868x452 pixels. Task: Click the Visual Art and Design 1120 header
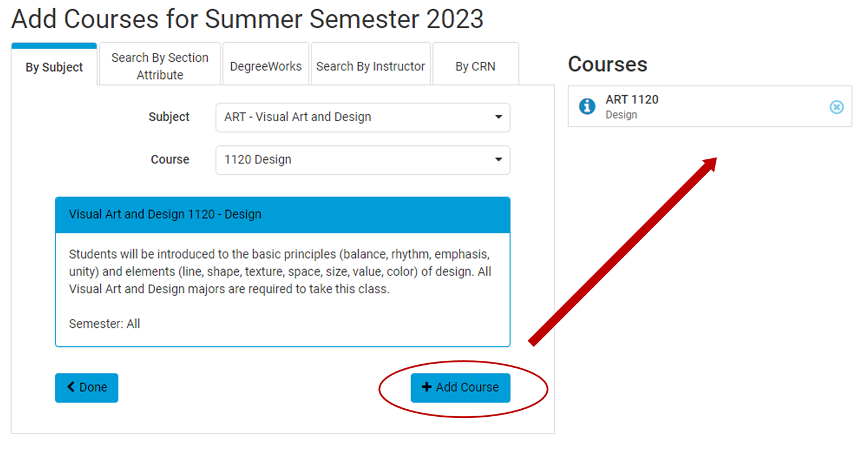pos(283,214)
